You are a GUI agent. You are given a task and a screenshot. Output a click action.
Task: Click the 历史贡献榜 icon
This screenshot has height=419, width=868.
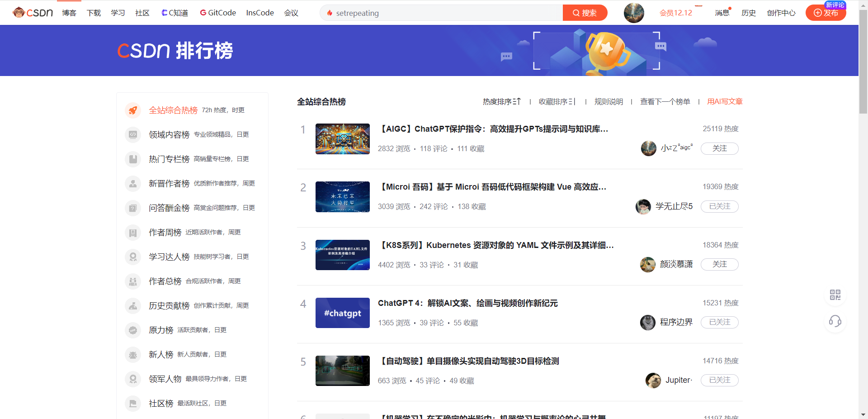tap(133, 305)
